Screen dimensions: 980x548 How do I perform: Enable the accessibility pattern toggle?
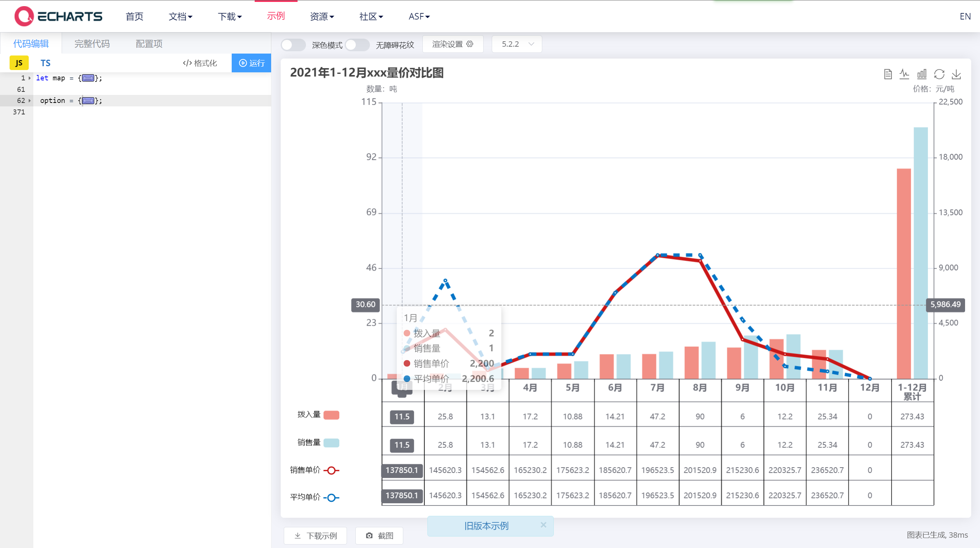pos(357,44)
